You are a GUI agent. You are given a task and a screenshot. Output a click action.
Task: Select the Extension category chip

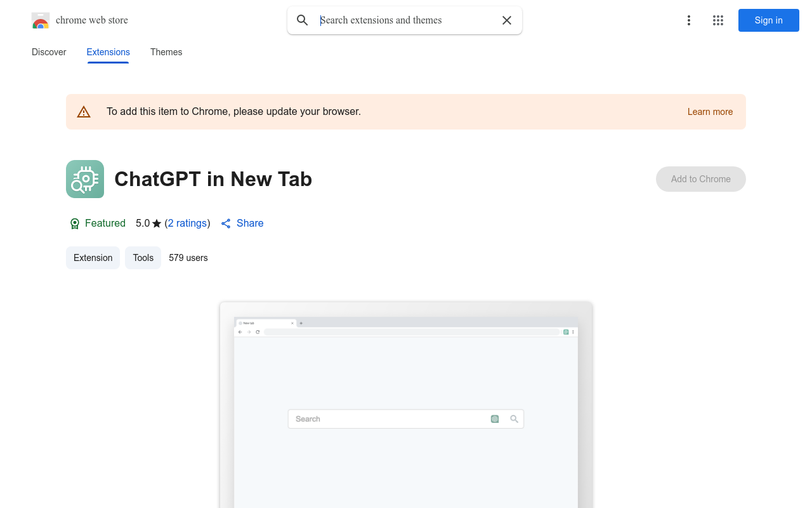[93, 258]
